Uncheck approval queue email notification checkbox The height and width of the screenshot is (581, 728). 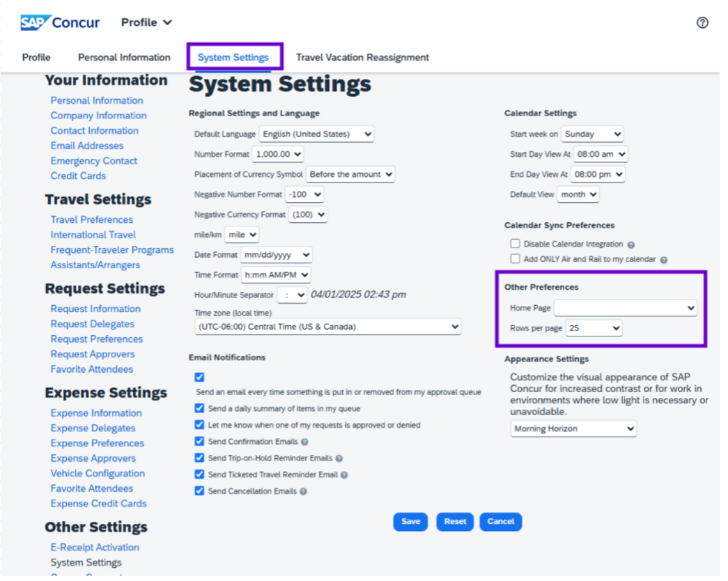point(200,377)
